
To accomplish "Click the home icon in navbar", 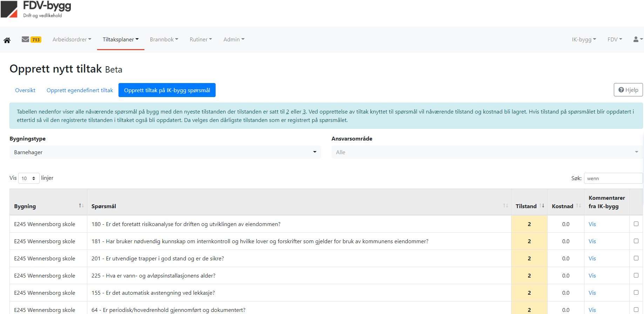I will pos(7,40).
